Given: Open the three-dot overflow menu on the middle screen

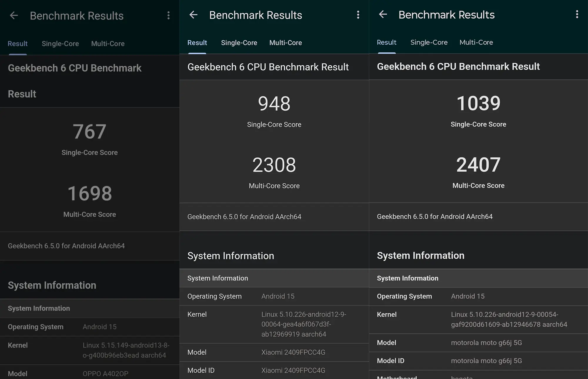Looking at the screenshot, I should pyautogui.click(x=358, y=15).
